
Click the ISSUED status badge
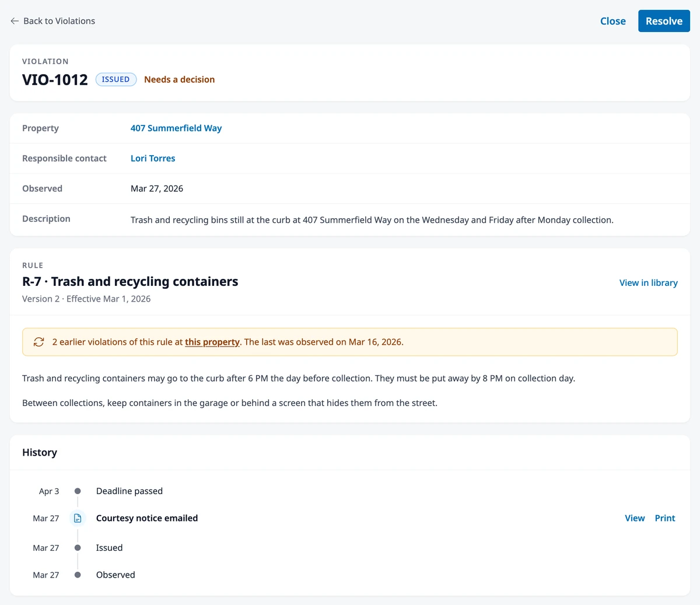tap(116, 79)
